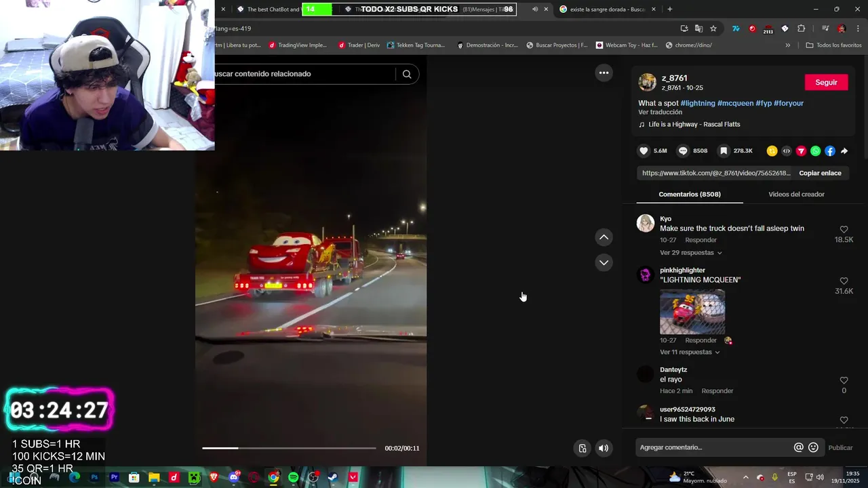The image size is (868, 488).
Task: Like Danteytz's comment
Action: [x=844, y=380]
